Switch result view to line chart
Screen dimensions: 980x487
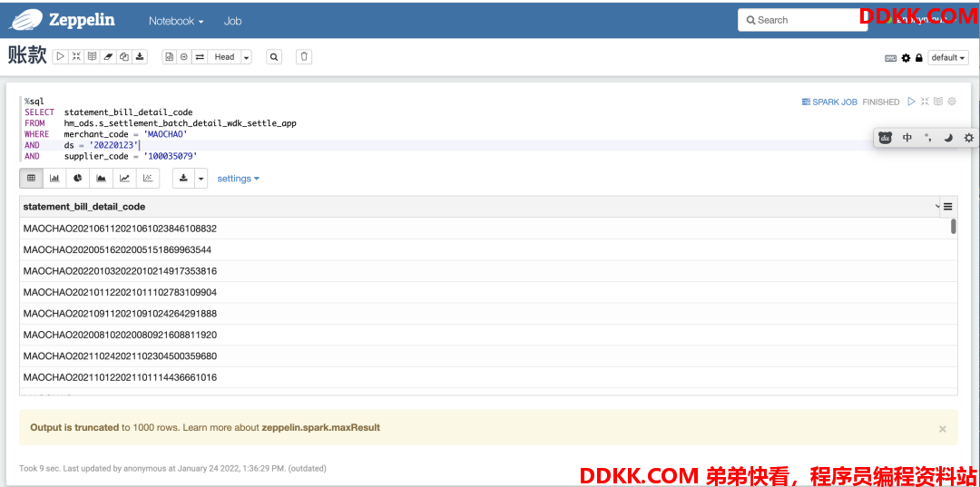pos(124,178)
